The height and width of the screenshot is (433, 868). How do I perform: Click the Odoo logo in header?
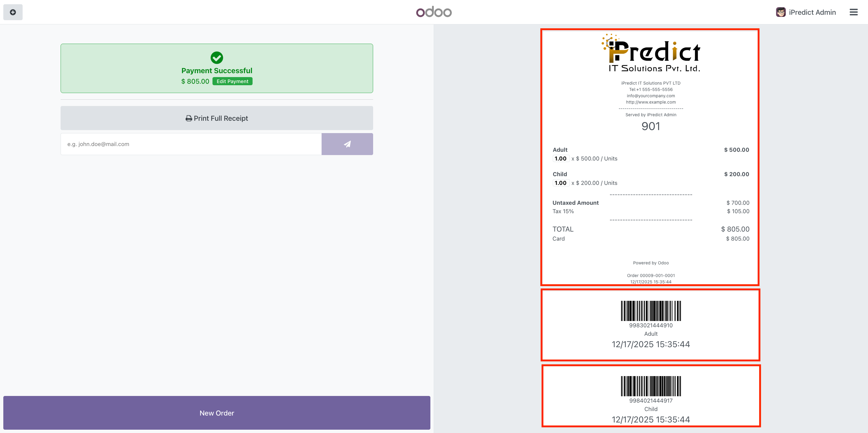(x=434, y=12)
